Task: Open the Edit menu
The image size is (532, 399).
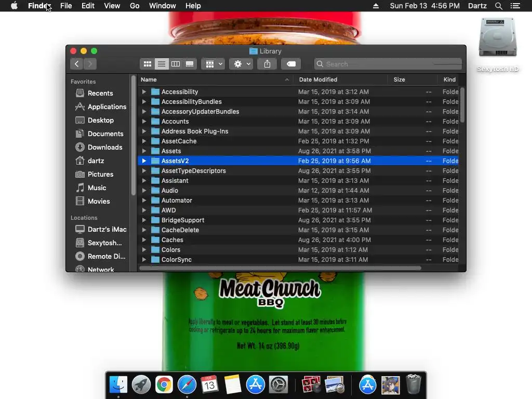Action: 88,6
